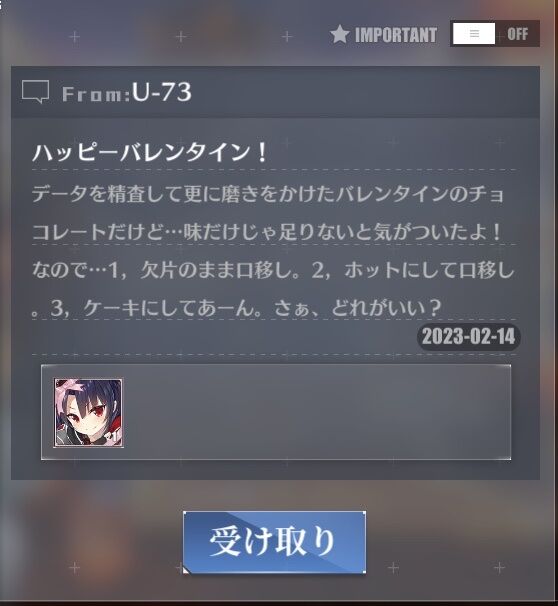Click the line starting コレートだけど
558x606 pixels.
[267, 232]
